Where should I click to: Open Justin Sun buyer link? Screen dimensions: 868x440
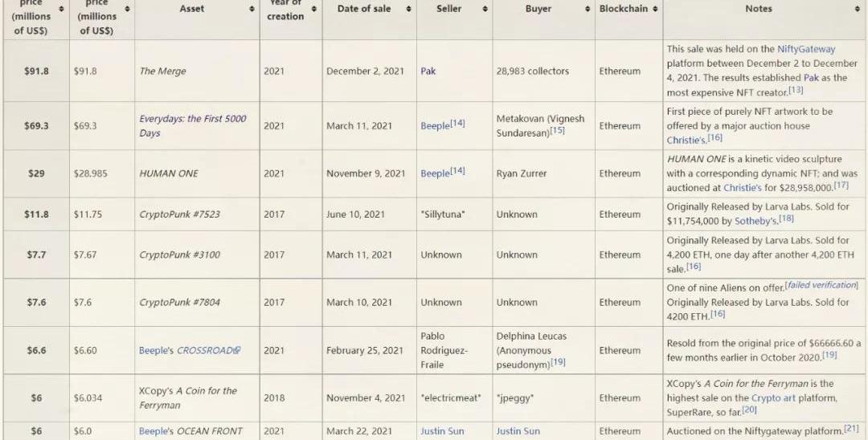point(518,431)
